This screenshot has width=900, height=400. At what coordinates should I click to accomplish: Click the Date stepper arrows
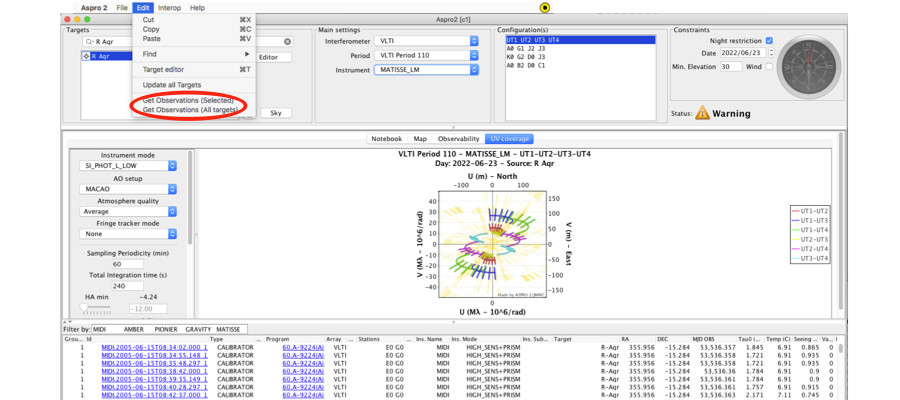771,52
